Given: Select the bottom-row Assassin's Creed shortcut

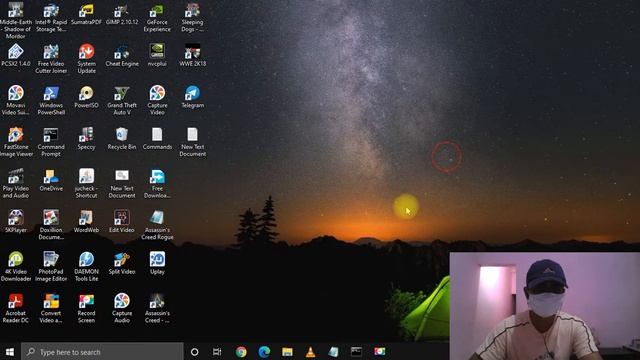Looking at the screenshot, I should pyautogui.click(x=157, y=309).
